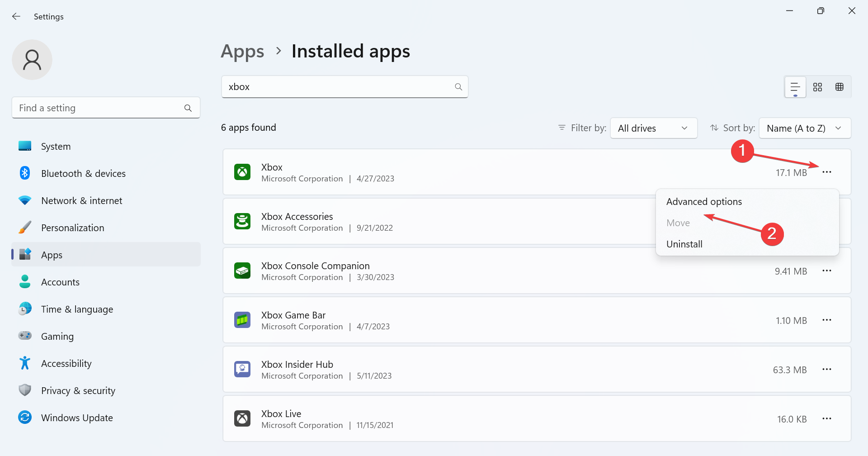
Task: Click the 17.1 MB size value
Action: [791, 173]
